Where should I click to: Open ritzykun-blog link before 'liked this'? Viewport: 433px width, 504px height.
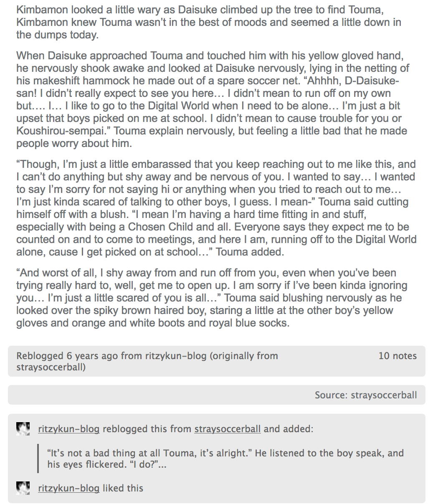(x=68, y=488)
